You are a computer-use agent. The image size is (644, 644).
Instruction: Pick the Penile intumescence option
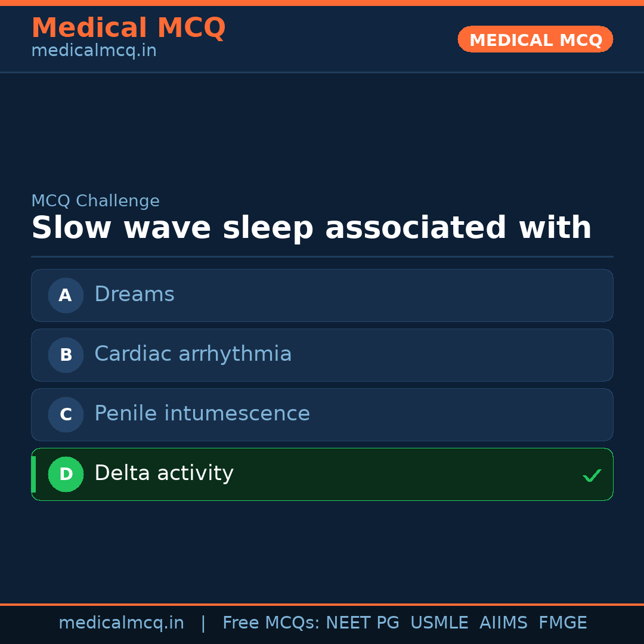click(202, 414)
